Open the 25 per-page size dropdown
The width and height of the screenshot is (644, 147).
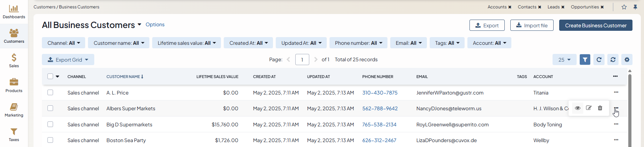coord(564,59)
